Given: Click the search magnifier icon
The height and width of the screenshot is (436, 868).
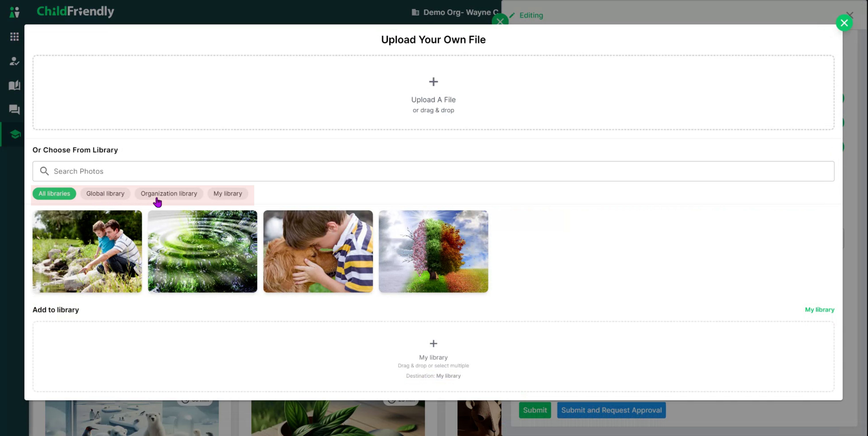Looking at the screenshot, I should click(44, 171).
